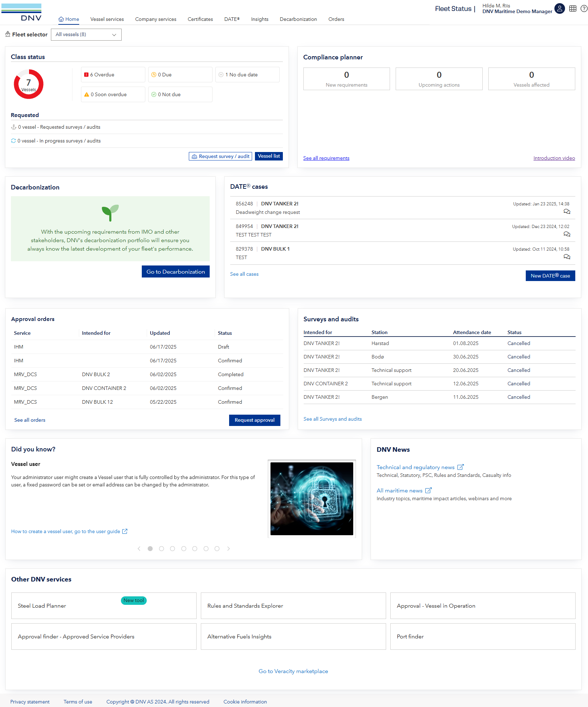Click the DNV logo
Viewport: 588px width, 707px height.
coord(22,12)
